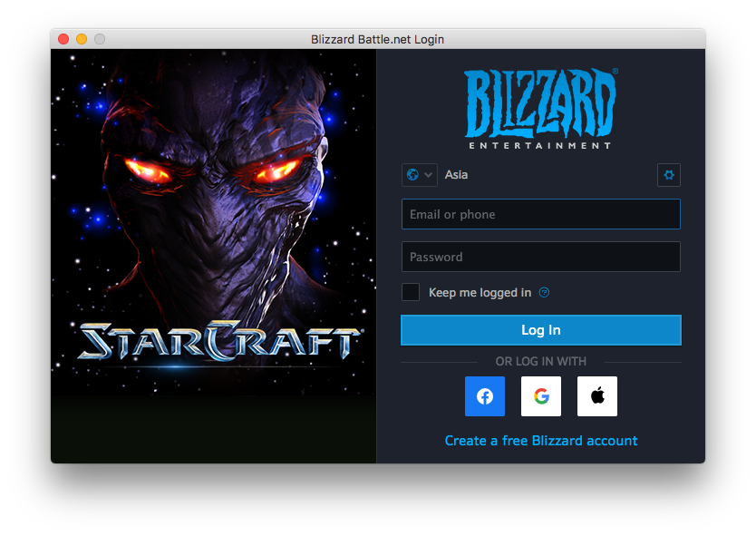
Task: Click the Asia region label
Action: [456, 175]
